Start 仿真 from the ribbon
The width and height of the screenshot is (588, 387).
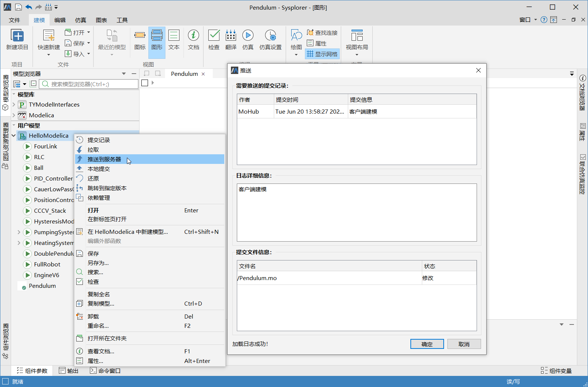pos(248,35)
